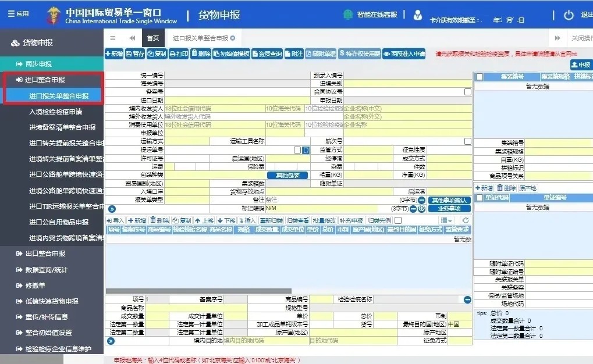
Task: Expand the 出口整合申报 sidebar section
Action: [45, 254]
